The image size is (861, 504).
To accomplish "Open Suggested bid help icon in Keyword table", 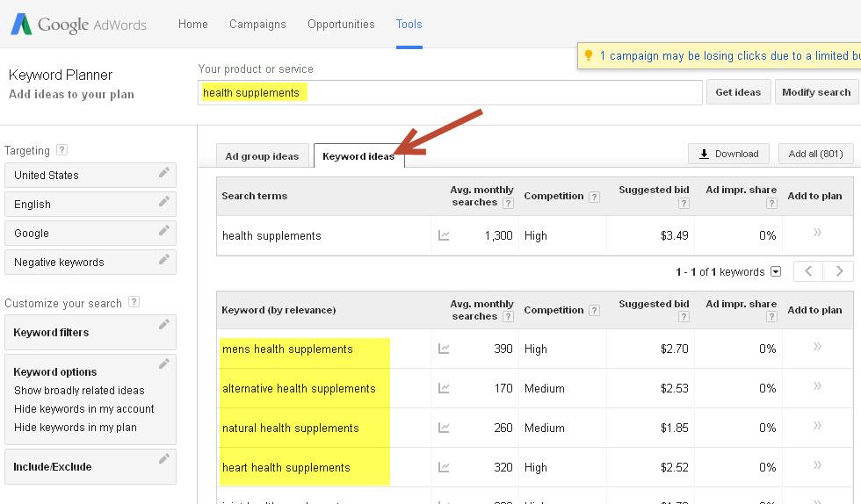I will [x=684, y=317].
